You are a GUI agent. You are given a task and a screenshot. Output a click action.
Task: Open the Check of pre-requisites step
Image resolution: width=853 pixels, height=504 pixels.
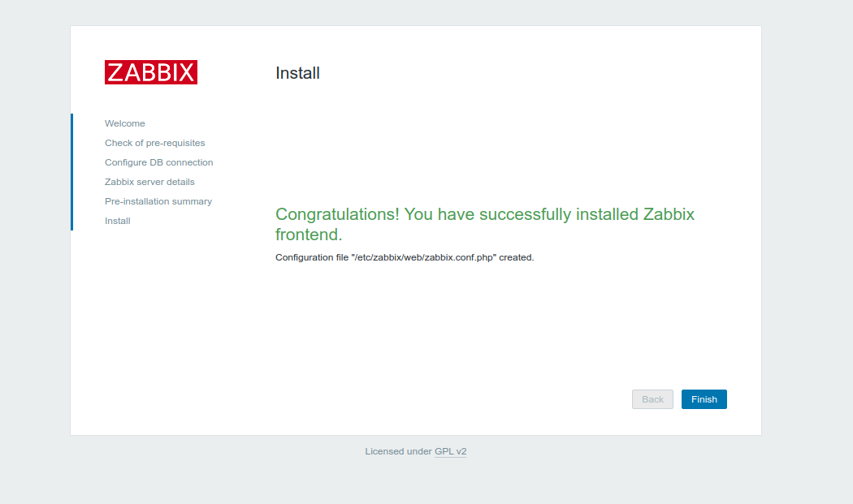[x=154, y=143]
